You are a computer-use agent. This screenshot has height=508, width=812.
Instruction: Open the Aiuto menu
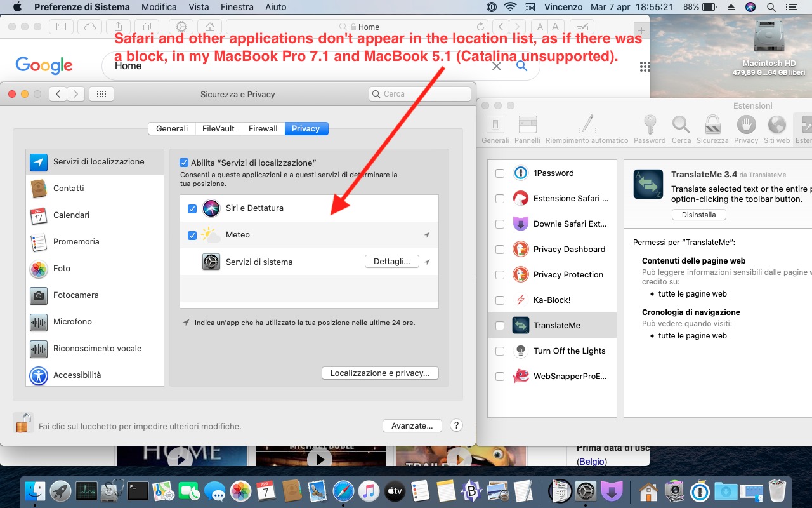tap(275, 7)
